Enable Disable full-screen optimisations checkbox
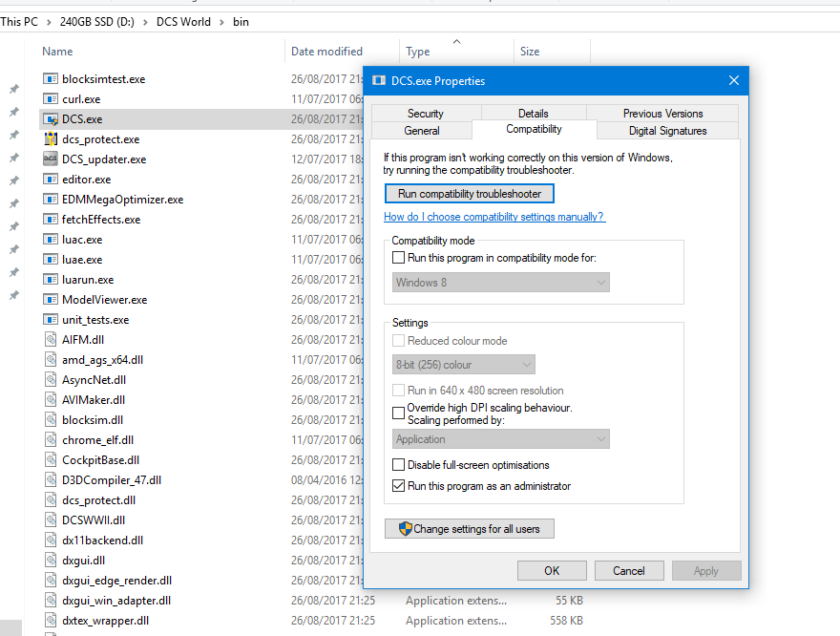840x636 pixels. 399,464
